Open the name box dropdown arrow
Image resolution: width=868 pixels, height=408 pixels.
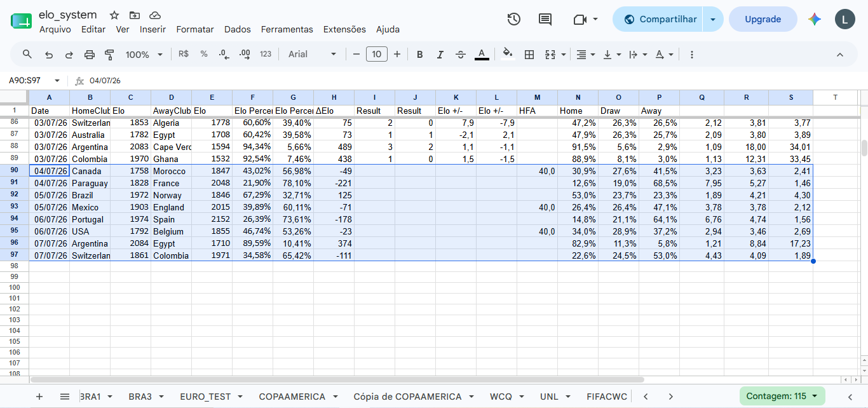pyautogui.click(x=57, y=81)
